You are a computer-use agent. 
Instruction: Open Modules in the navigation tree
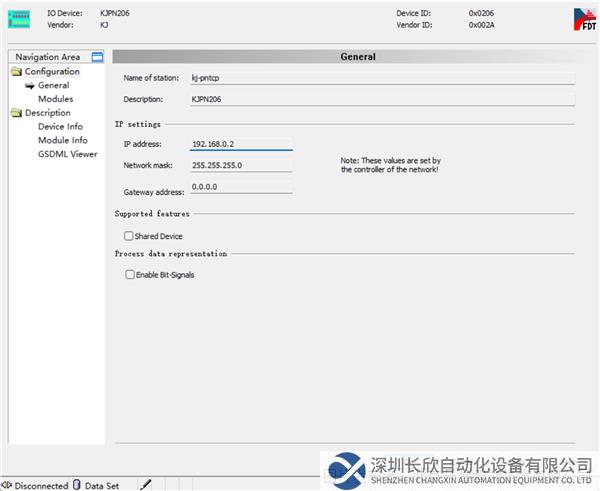click(x=55, y=99)
